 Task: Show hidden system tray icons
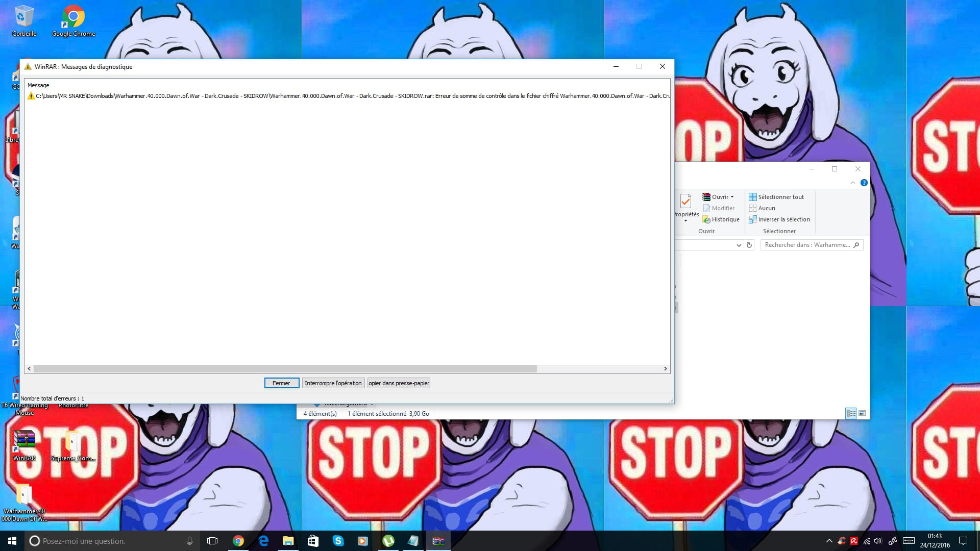(829, 541)
